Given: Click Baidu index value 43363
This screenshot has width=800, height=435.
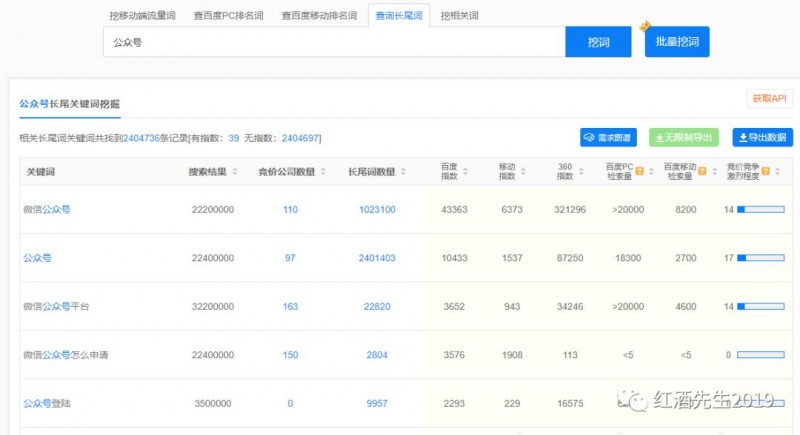Looking at the screenshot, I should tap(454, 210).
